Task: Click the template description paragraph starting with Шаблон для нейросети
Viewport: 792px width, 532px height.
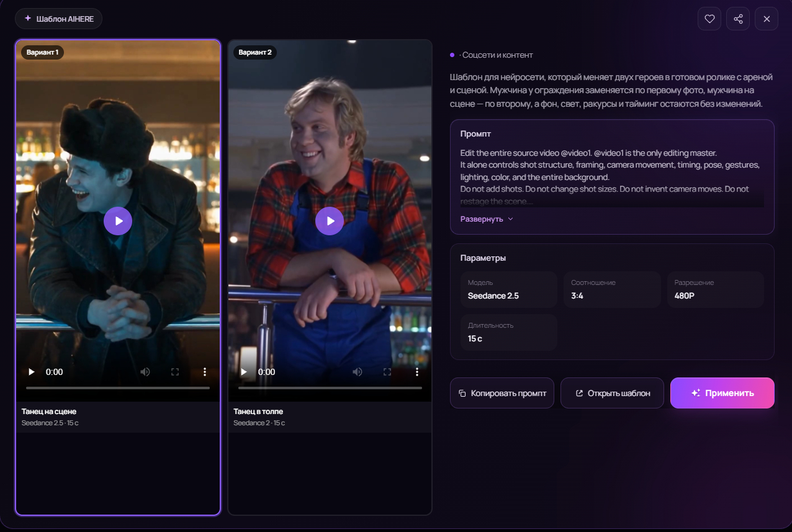Action: click(x=611, y=90)
